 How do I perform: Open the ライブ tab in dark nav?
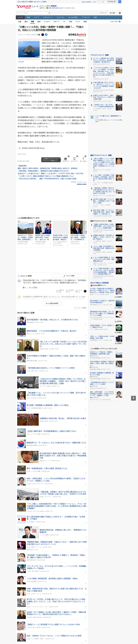click(37, 17)
